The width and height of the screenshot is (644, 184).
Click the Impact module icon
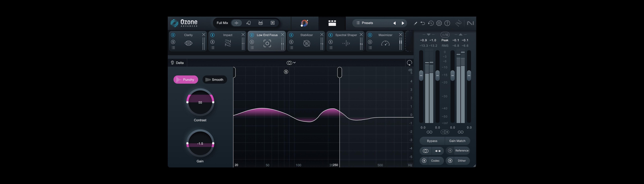click(228, 43)
